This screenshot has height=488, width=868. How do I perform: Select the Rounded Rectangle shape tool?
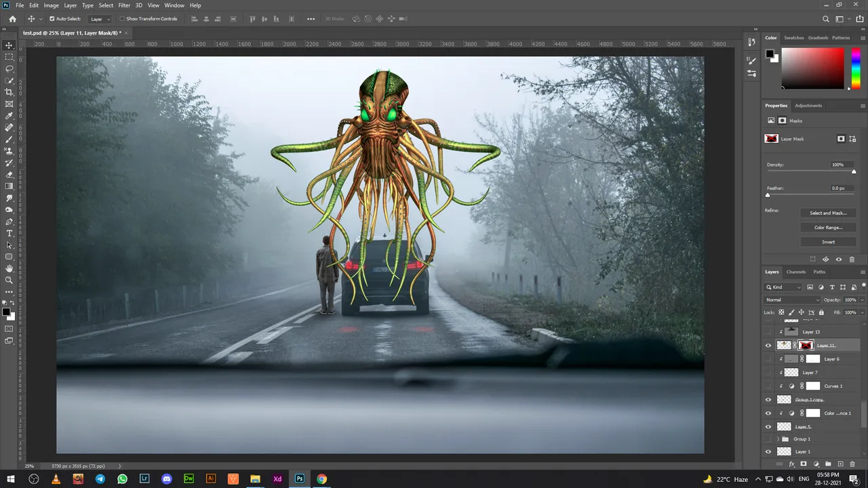click(x=9, y=256)
